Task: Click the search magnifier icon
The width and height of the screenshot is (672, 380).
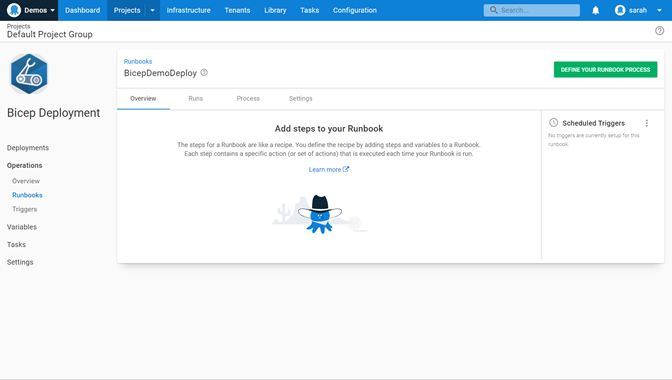Action: (x=494, y=10)
